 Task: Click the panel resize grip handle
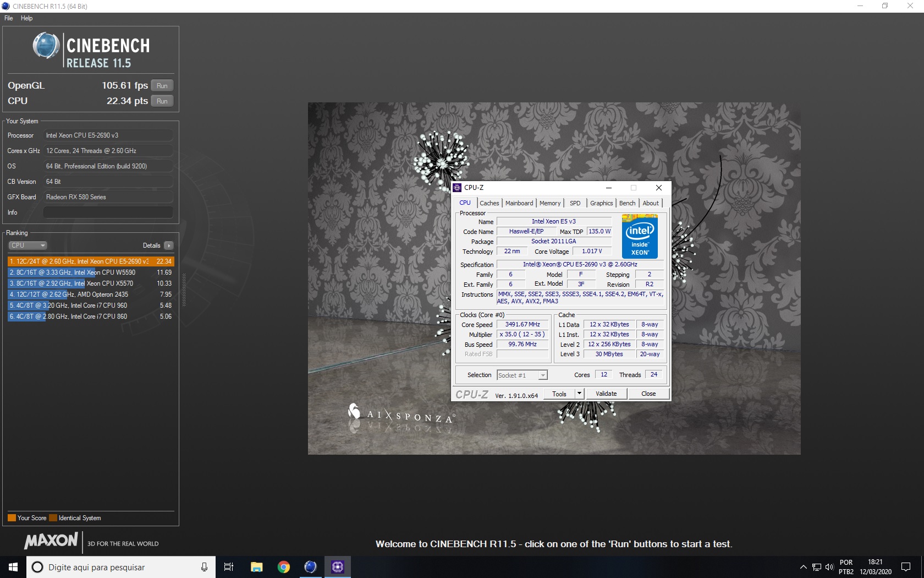[184, 290]
